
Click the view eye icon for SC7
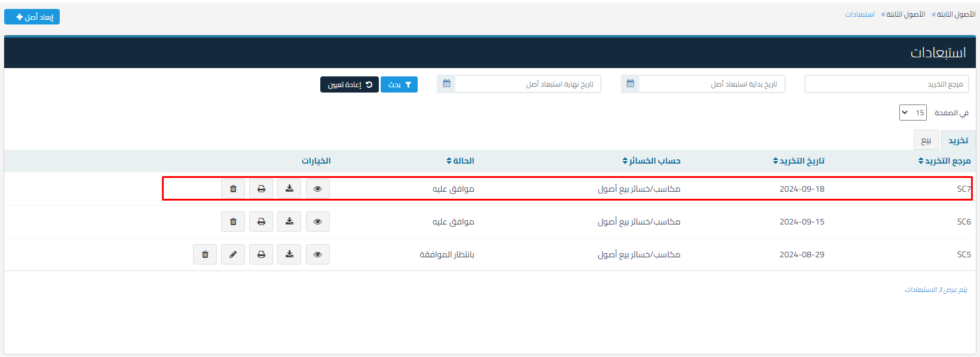tap(317, 189)
